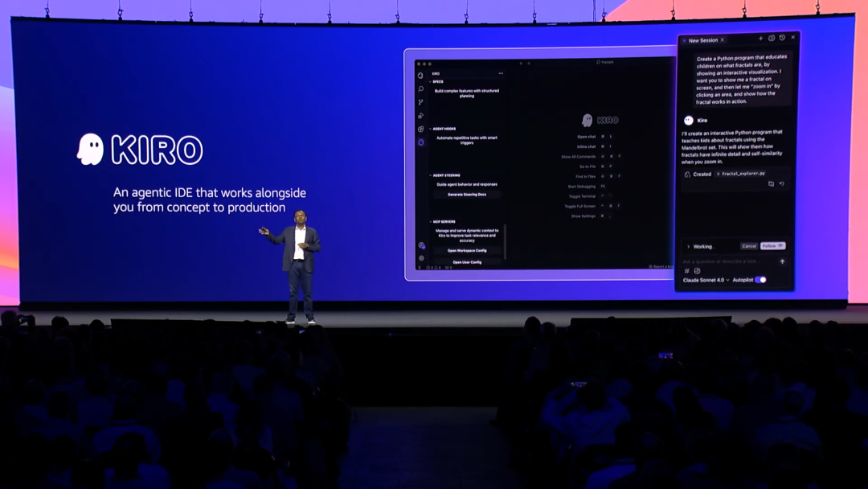The height and width of the screenshot is (489, 868).
Task: Close the New Session tab
Action: tap(723, 40)
